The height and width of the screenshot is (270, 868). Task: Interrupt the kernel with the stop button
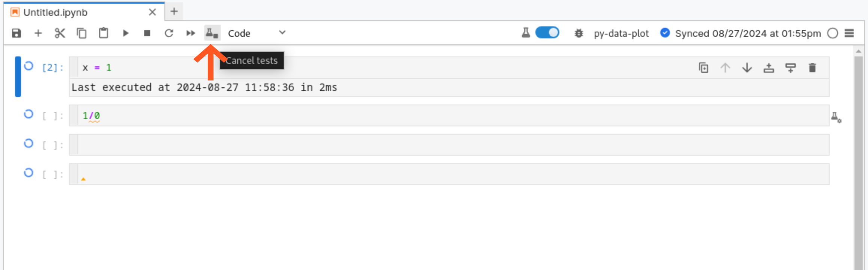pyautogui.click(x=147, y=33)
